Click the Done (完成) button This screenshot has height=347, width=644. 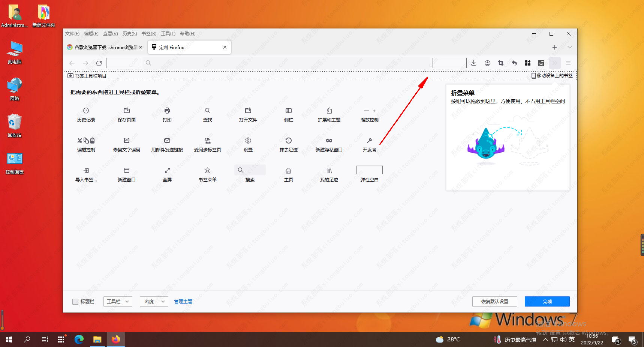pyautogui.click(x=547, y=302)
